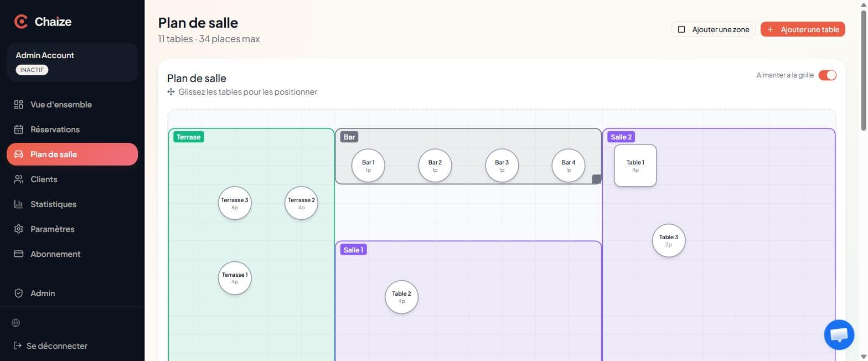868x361 pixels.
Task: Open Paramètres settings page
Action: [72, 229]
